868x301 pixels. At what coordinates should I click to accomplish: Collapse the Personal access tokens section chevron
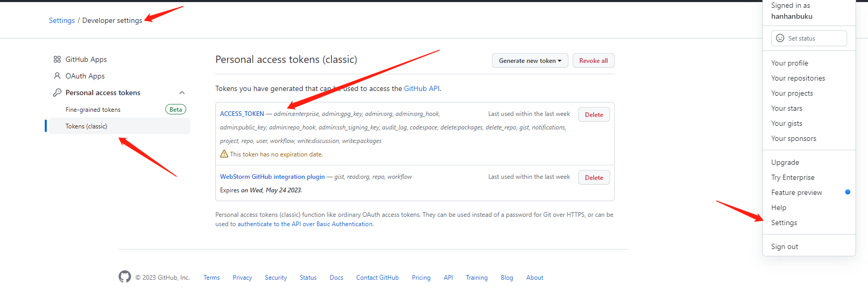pyautogui.click(x=182, y=93)
